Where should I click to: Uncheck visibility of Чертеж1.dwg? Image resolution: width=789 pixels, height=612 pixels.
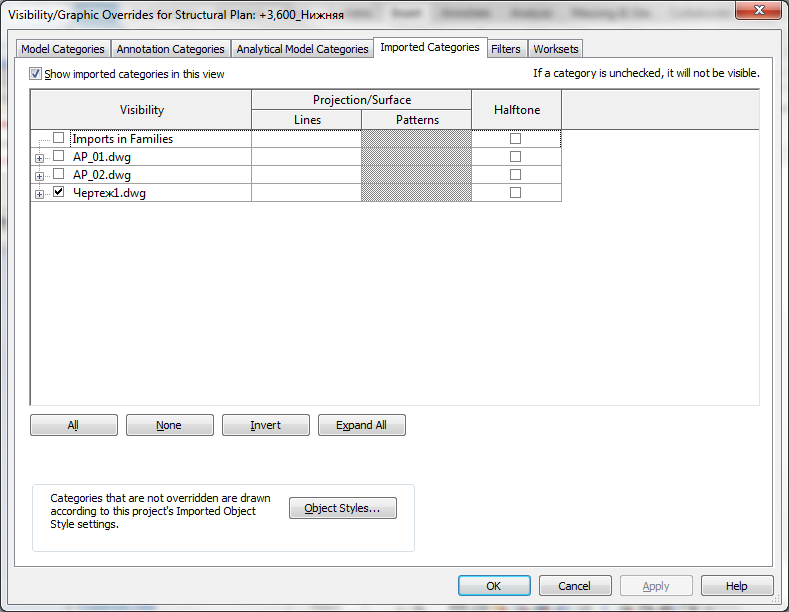pyautogui.click(x=58, y=192)
